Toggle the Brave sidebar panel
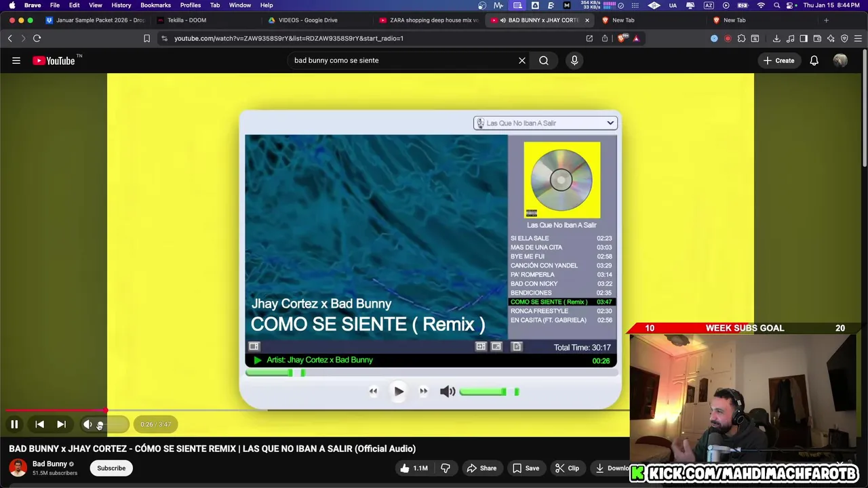The width and height of the screenshot is (868, 488). (804, 39)
